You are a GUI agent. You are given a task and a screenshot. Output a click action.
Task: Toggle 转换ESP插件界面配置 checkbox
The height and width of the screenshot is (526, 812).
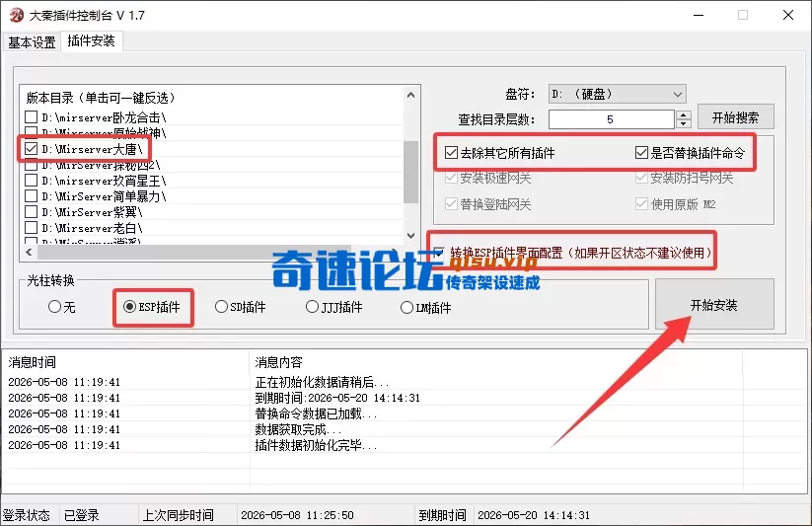439,253
